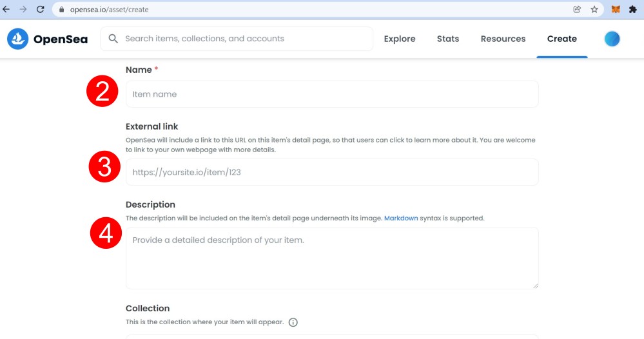This screenshot has height=339, width=644.
Task: Select the Create tab
Action: (562, 39)
